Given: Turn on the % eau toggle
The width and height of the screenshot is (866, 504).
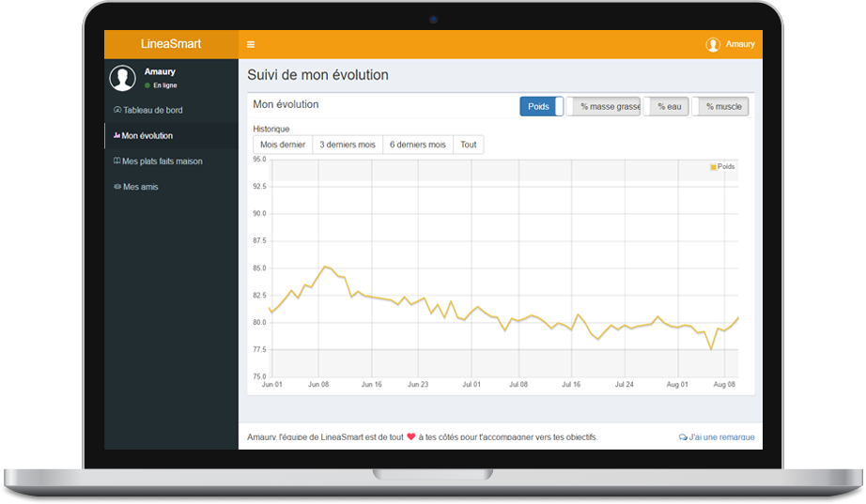Looking at the screenshot, I should click(x=666, y=107).
